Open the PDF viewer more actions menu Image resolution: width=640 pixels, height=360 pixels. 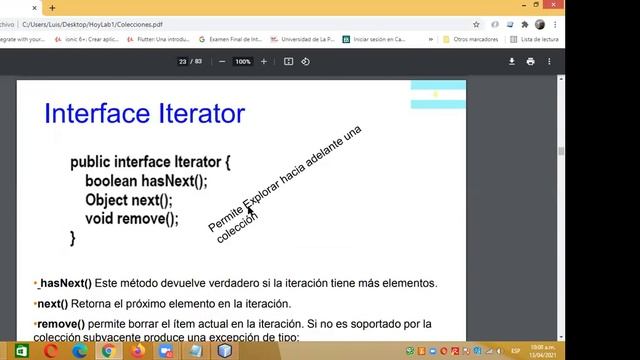click(549, 62)
